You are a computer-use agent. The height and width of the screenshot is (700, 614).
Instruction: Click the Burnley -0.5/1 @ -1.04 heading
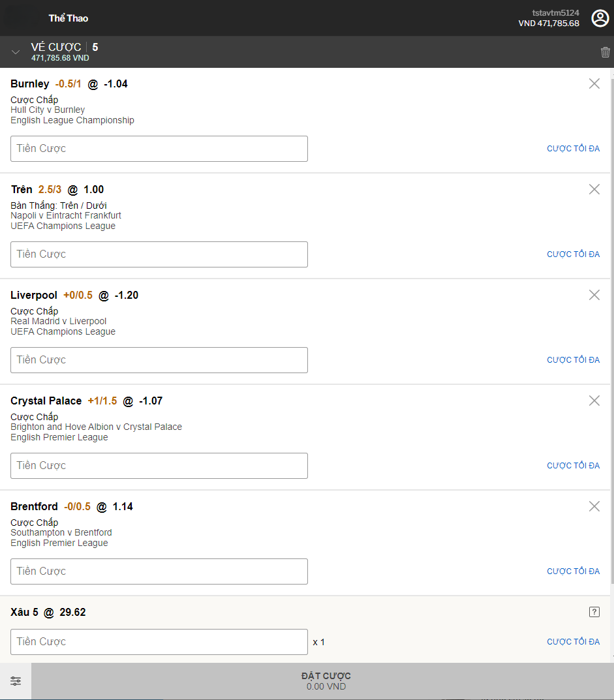point(69,84)
